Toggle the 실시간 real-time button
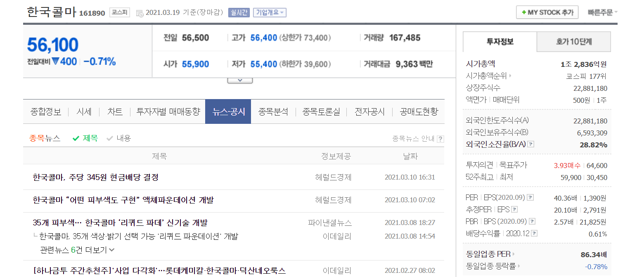 click(x=239, y=12)
